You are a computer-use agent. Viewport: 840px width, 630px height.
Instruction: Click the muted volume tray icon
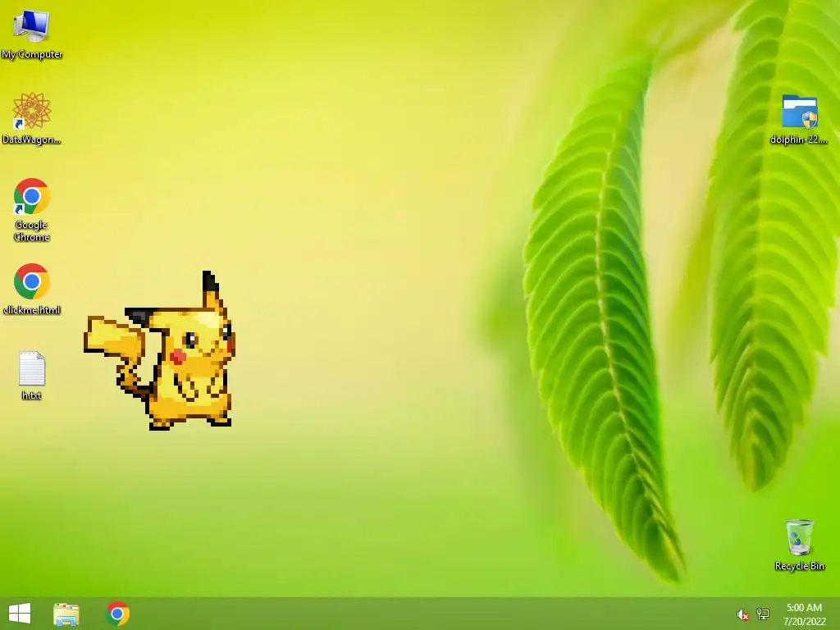742,614
